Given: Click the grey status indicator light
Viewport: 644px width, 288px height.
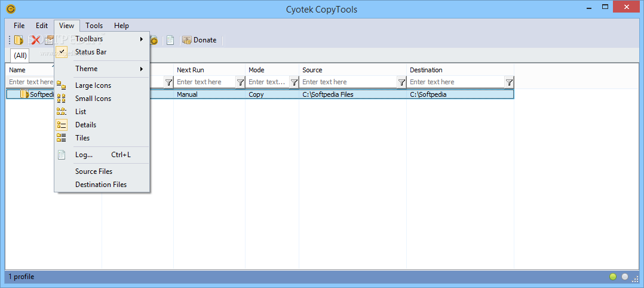Looking at the screenshot, I should tap(625, 277).
